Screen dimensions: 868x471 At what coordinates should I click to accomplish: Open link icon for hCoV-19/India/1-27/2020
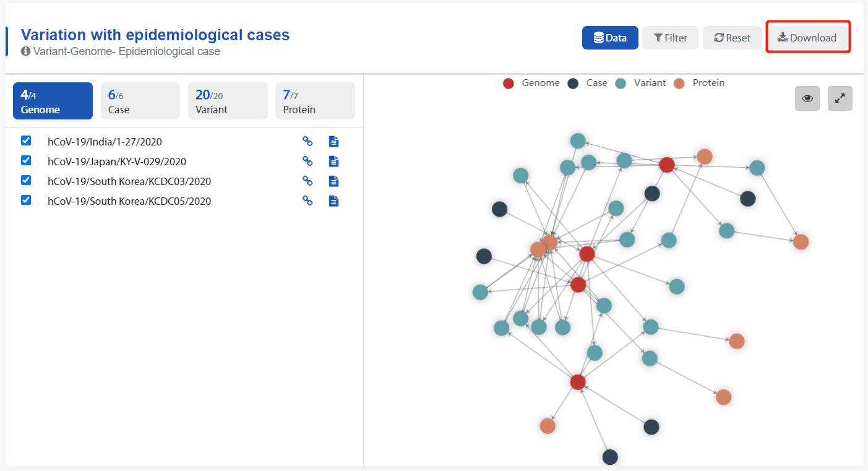[x=307, y=141]
